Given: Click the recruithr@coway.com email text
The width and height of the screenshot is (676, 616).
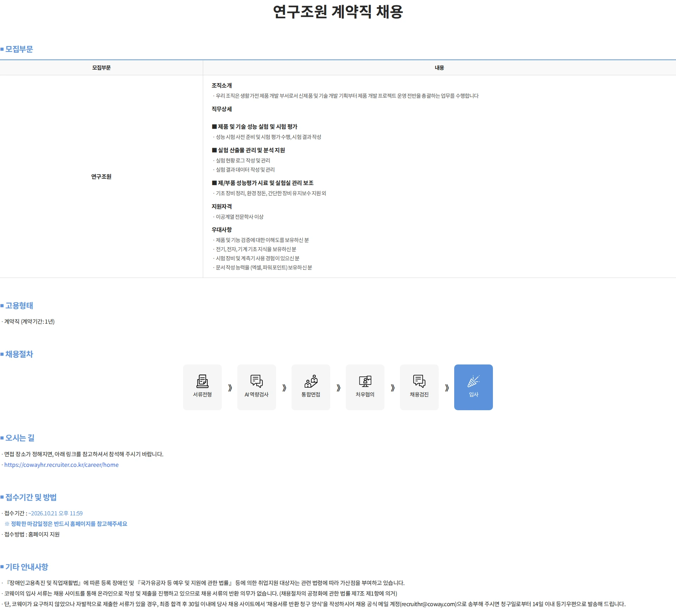Looking at the screenshot, I should click(x=428, y=604).
